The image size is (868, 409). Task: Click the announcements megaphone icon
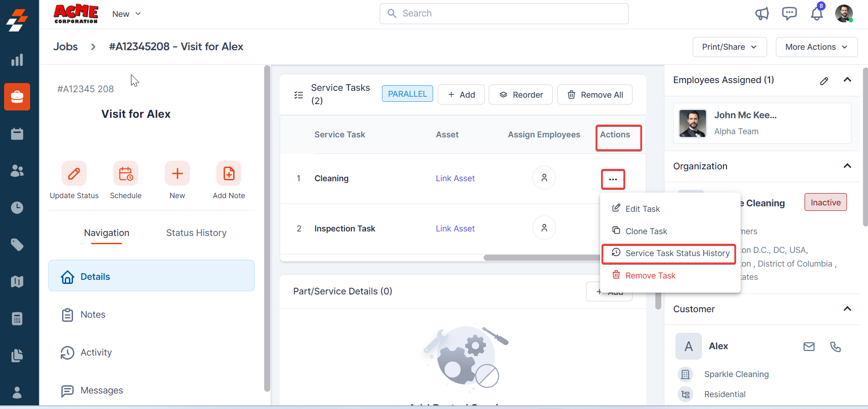[762, 14]
